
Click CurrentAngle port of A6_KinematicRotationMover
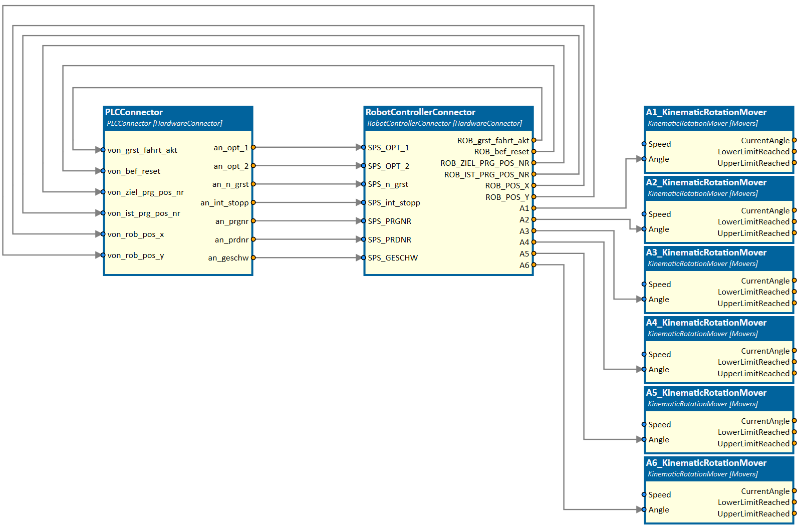(794, 491)
